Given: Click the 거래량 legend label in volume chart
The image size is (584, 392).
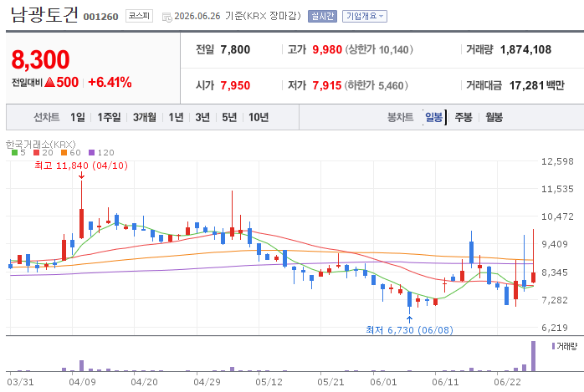Looking at the screenshot, I should pos(566,347).
